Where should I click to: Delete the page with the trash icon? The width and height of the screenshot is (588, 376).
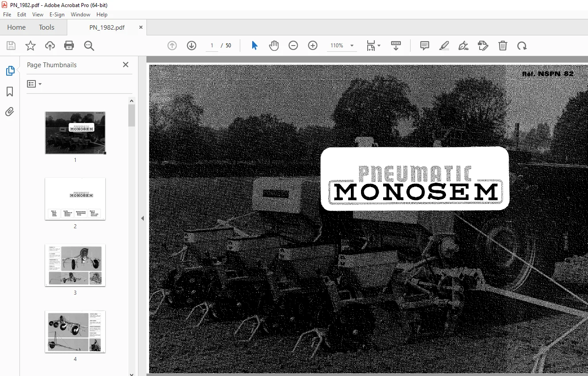503,46
